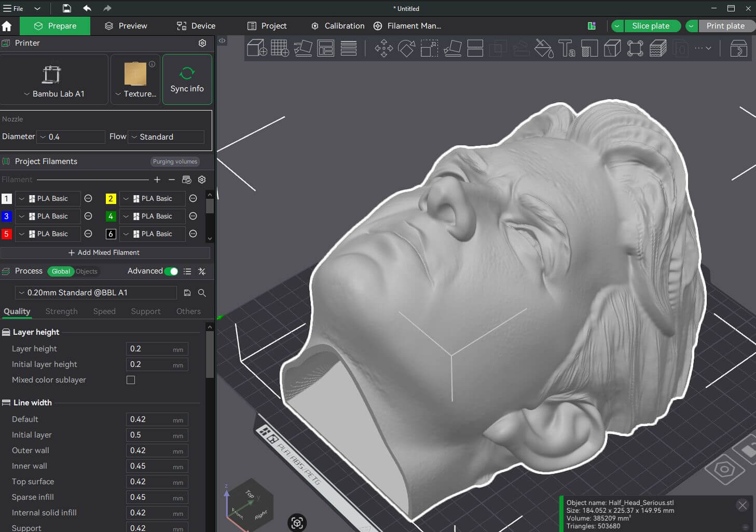Open more options for filament 4
This screenshot has width=756, height=532.
193,216
